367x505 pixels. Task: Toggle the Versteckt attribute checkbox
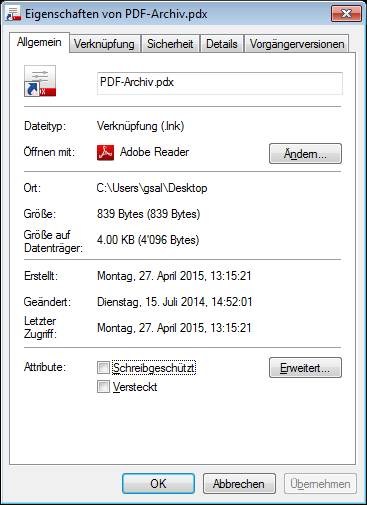tap(103, 387)
